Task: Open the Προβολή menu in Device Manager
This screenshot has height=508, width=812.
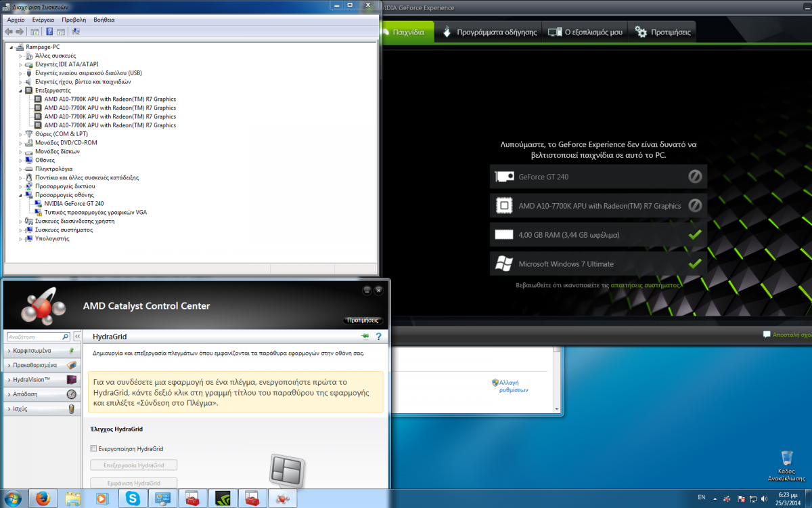Action: pos(74,20)
